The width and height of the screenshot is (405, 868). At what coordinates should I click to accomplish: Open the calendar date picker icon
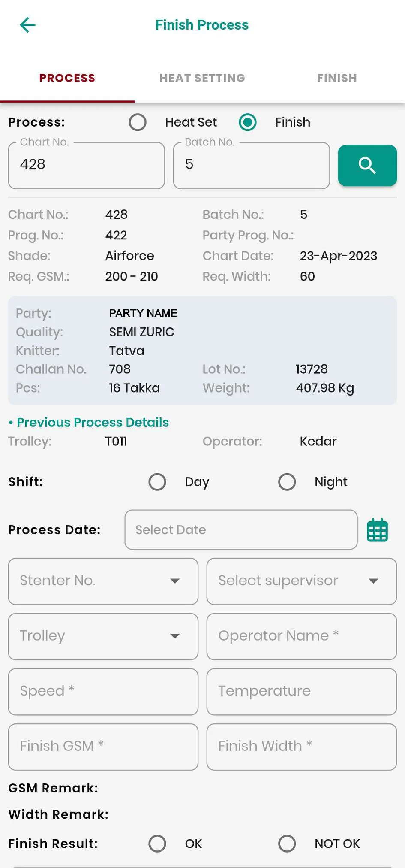click(377, 530)
